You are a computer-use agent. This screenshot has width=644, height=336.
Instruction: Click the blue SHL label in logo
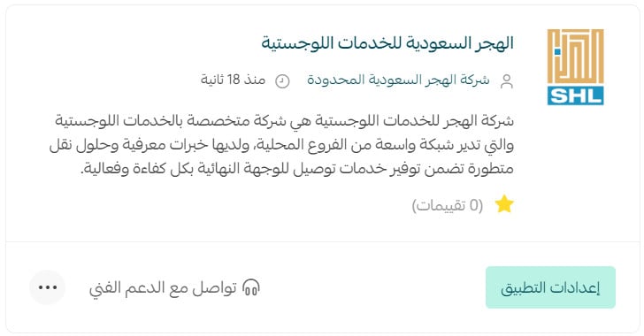pyautogui.click(x=575, y=95)
